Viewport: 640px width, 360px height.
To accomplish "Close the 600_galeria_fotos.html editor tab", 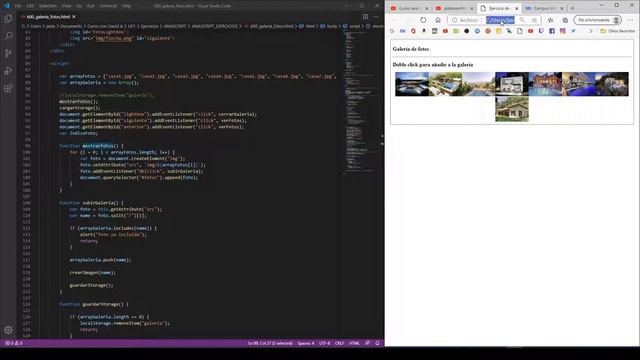I will (74, 17).
